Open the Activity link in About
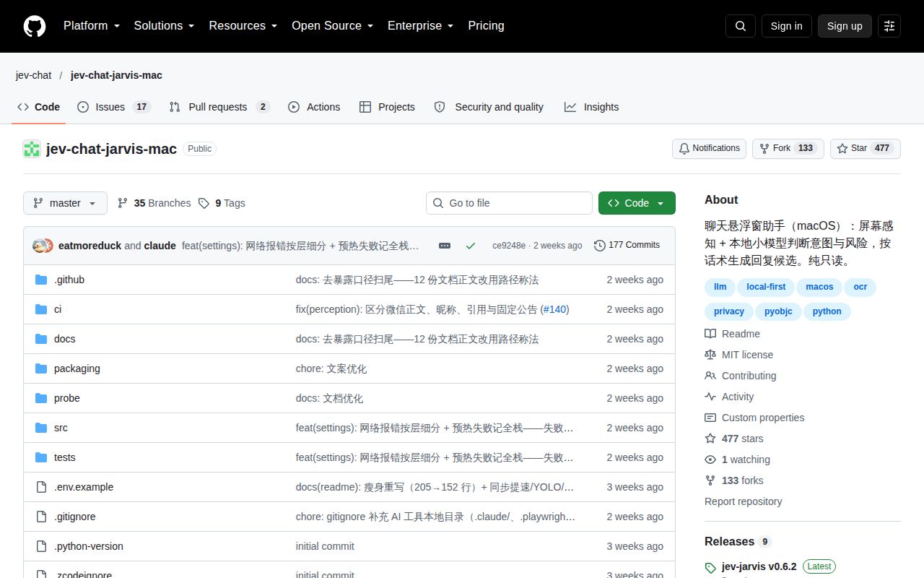This screenshot has height=578, width=924. click(x=729, y=397)
